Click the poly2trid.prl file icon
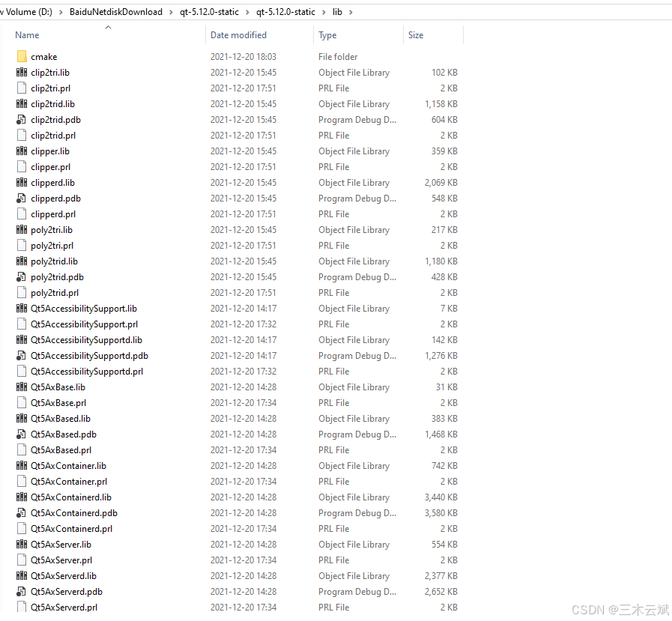This screenshot has width=672, height=621. (x=22, y=293)
